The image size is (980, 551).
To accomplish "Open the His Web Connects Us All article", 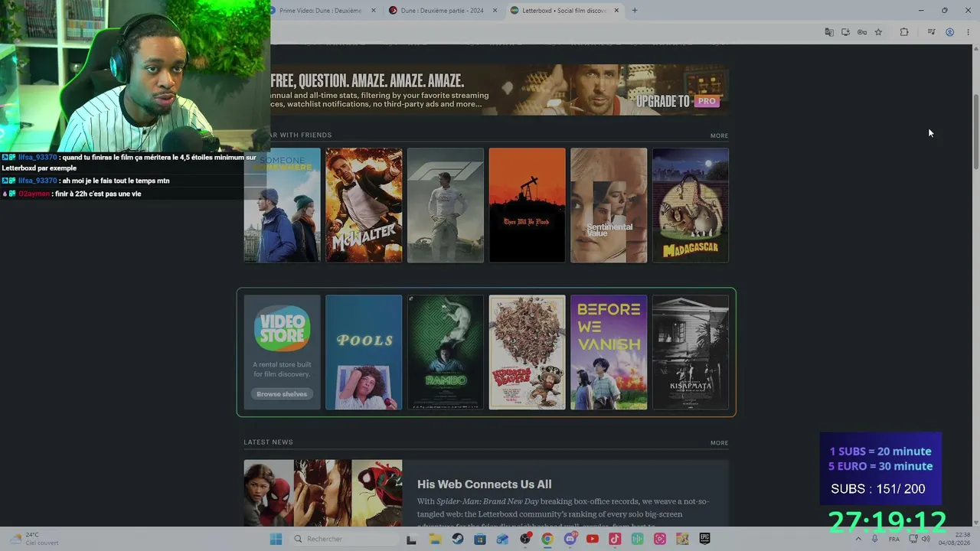I will tap(485, 484).
